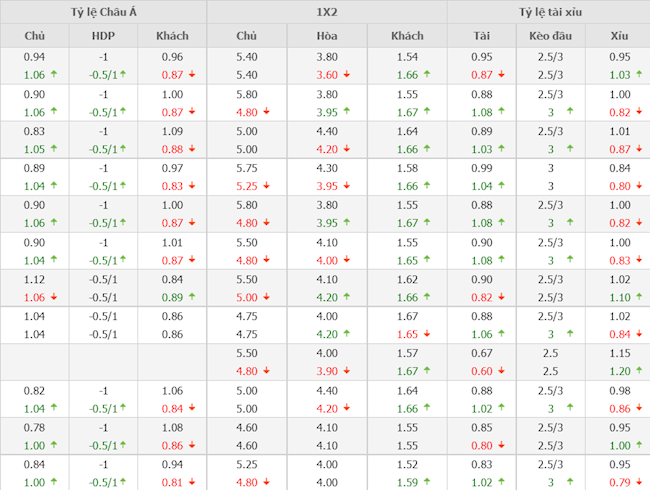The image size is (650, 491).
Task: Click the Xỉu column header
Action: (619, 36)
